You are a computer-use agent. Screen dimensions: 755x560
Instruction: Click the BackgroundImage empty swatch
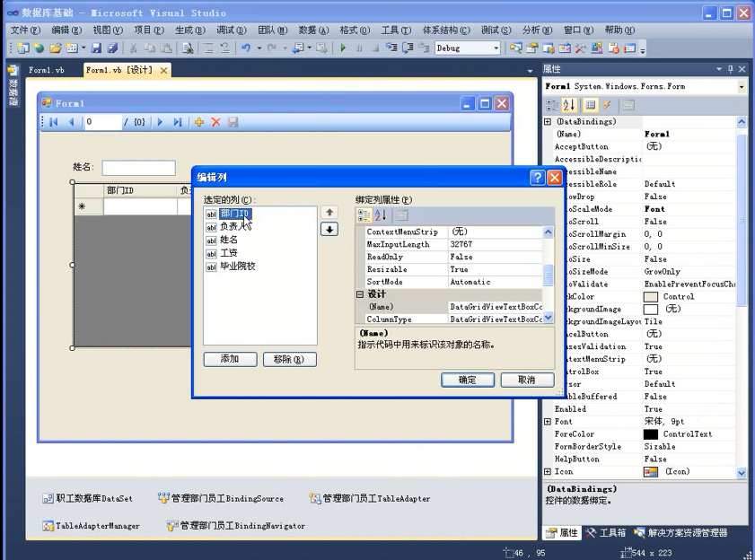point(651,309)
